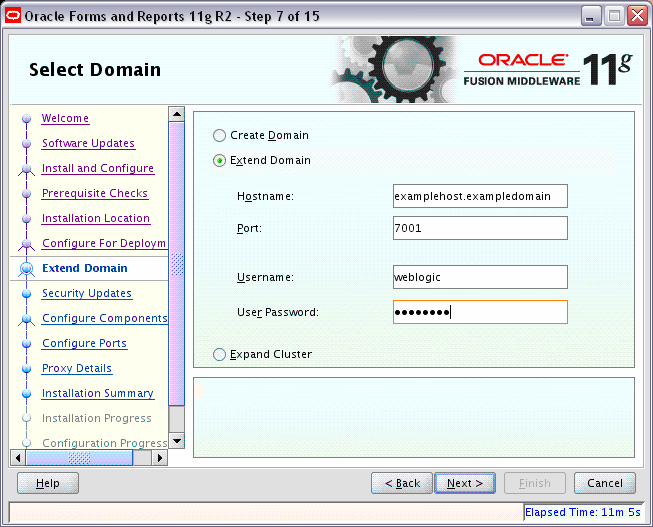Click the horizontal scrollbar thumb in step list
The height and width of the screenshot is (527, 653).
coord(79,458)
